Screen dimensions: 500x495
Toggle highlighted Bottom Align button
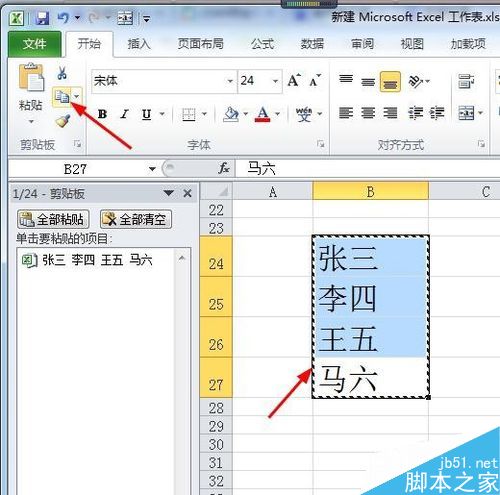point(390,81)
